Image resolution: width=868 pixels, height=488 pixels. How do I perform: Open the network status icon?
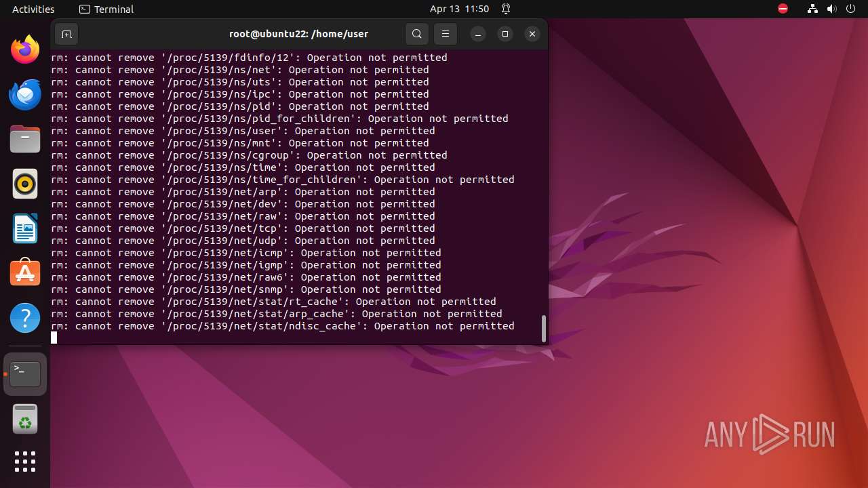pyautogui.click(x=813, y=9)
